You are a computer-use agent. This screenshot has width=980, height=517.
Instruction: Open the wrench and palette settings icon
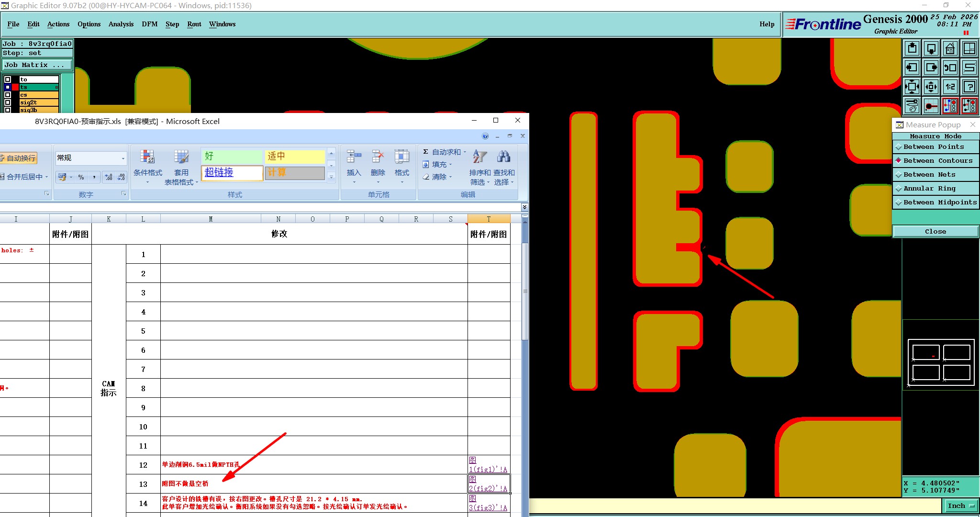pyautogui.click(x=912, y=106)
